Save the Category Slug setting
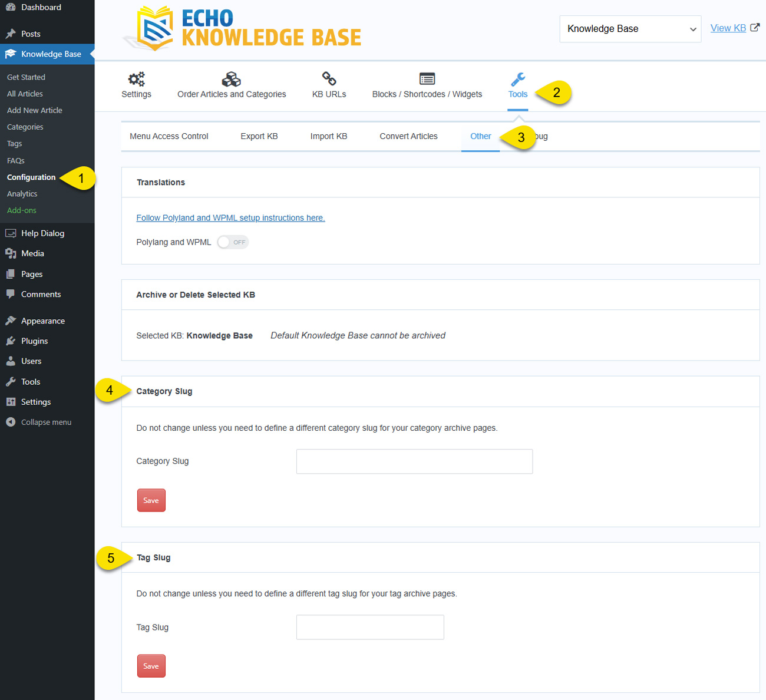766x700 pixels. coord(151,500)
